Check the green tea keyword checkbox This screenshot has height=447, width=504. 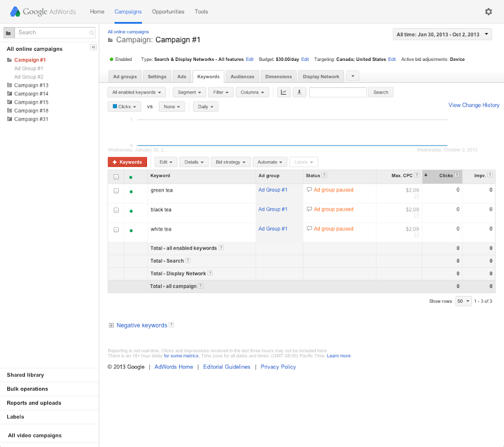point(116,191)
